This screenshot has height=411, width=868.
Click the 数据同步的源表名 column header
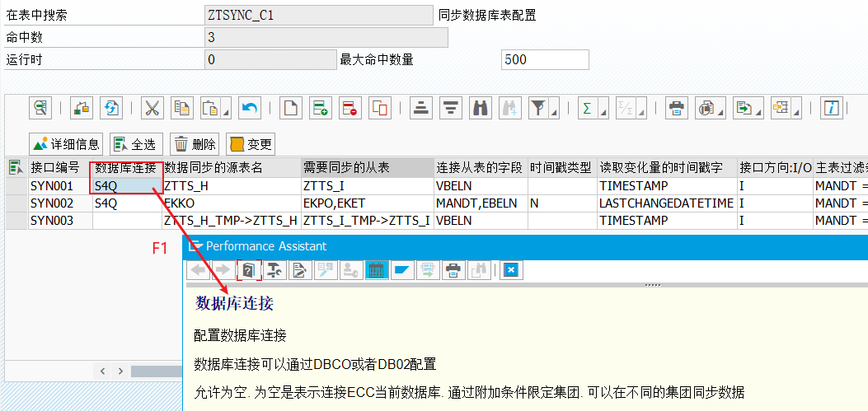pyautogui.click(x=232, y=167)
